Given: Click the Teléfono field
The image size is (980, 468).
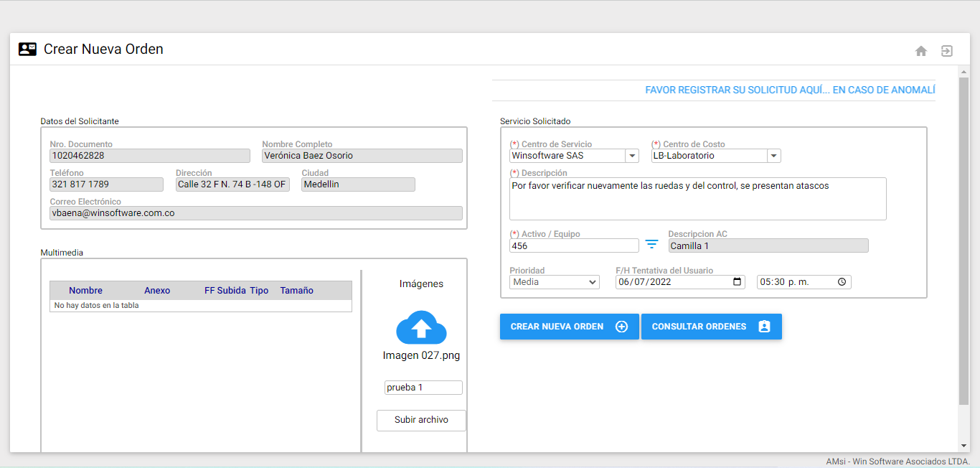Looking at the screenshot, I should [x=107, y=184].
